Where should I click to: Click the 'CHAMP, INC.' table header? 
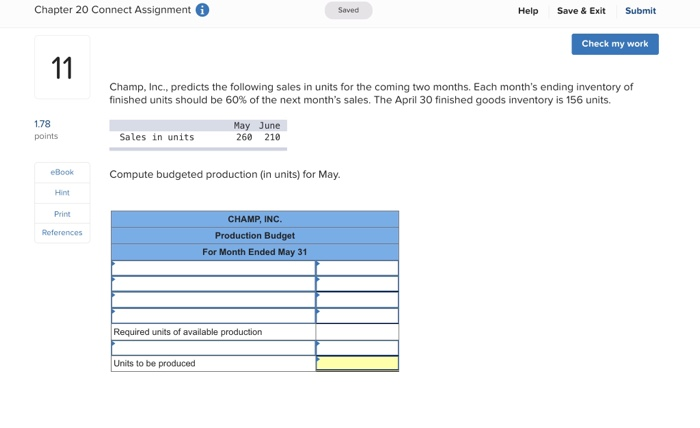click(x=255, y=219)
